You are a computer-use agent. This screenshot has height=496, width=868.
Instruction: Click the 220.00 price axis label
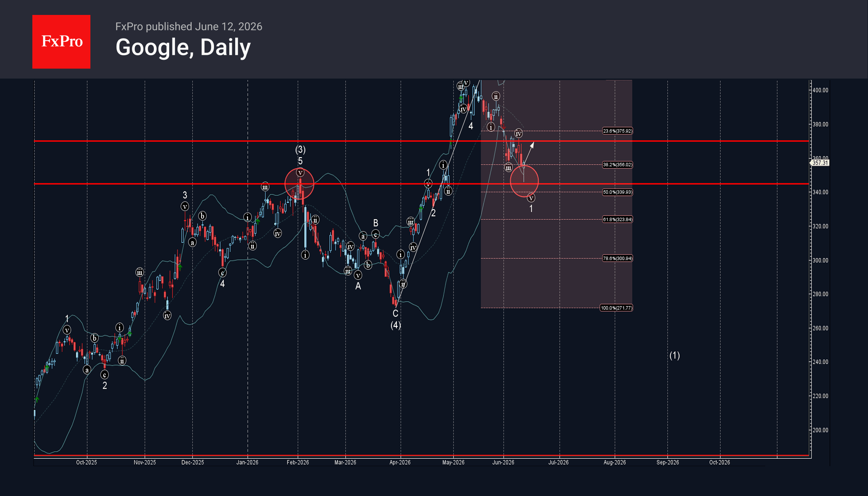[x=820, y=396]
